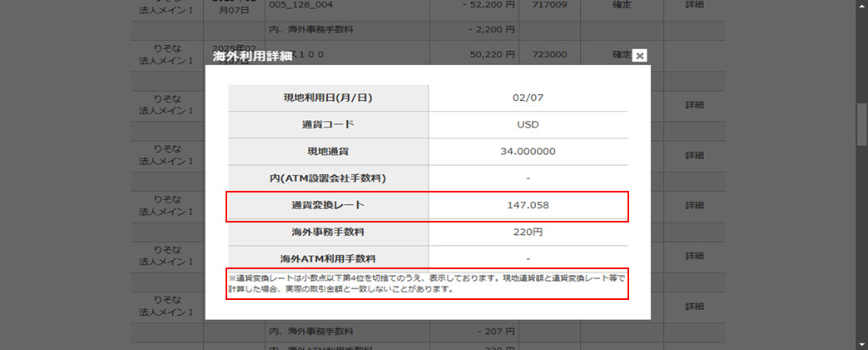Screen dimensions: 868x350
Task: Click the 内(ATM設置会社手数料) label cell
Action: pyautogui.click(x=328, y=178)
